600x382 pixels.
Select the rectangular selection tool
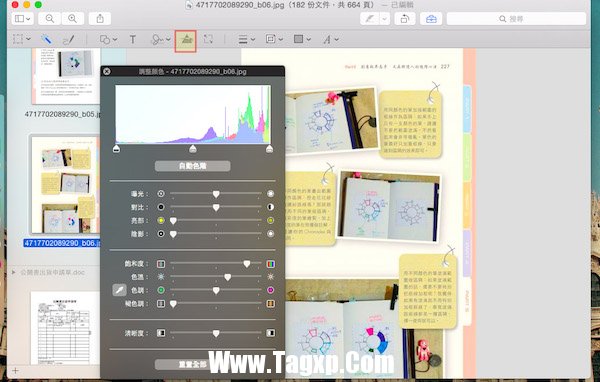click(x=18, y=39)
